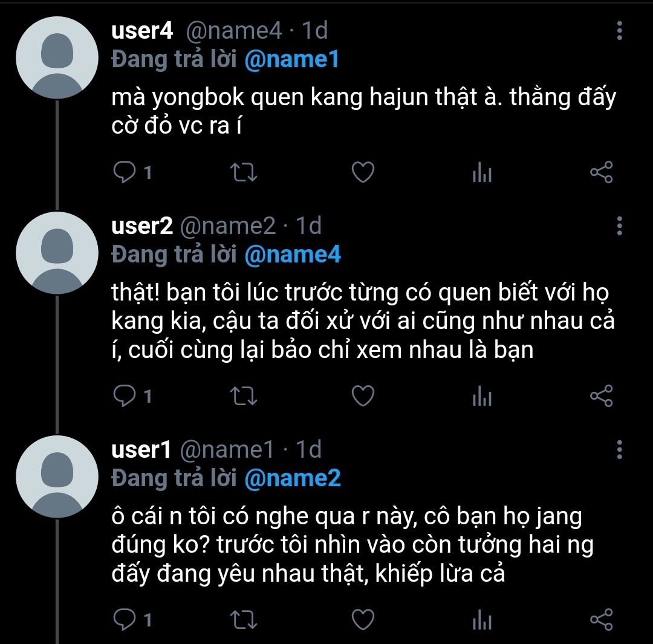Reply to user2's tweet
This screenshot has height=644, width=653.
click(x=125, y=395)
